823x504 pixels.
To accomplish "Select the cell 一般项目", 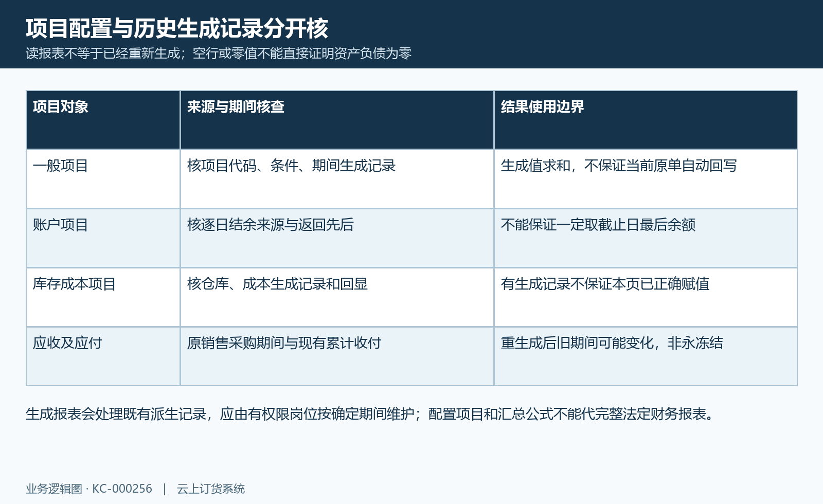I will click(x=103, y=179).
